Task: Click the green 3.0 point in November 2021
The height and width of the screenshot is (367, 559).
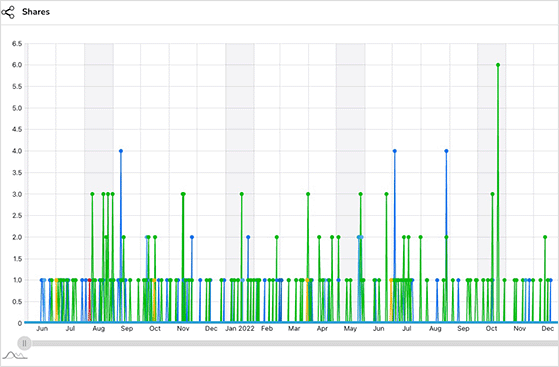Action: pos(183,194)
